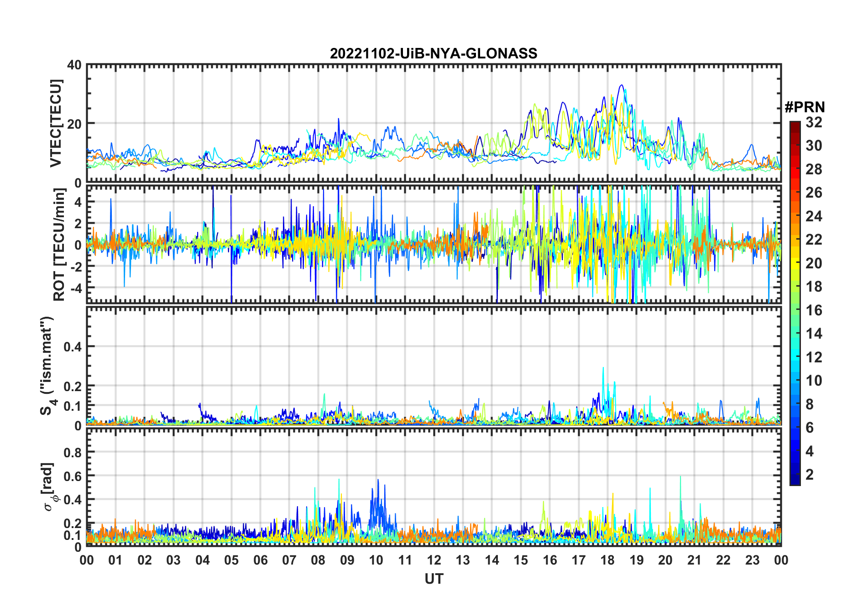Click x-axis hour label 03
The width and height of the screenshot is (868, 607).
173,560
